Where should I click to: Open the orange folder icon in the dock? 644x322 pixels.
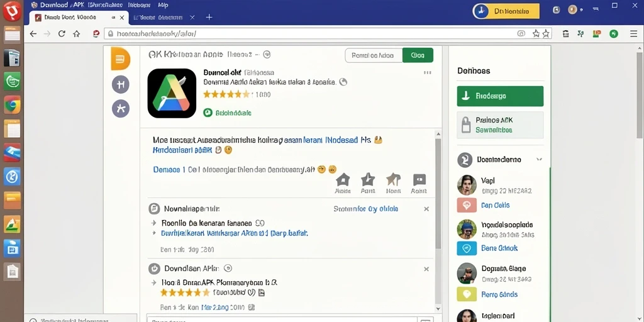(x=13, y=201)
